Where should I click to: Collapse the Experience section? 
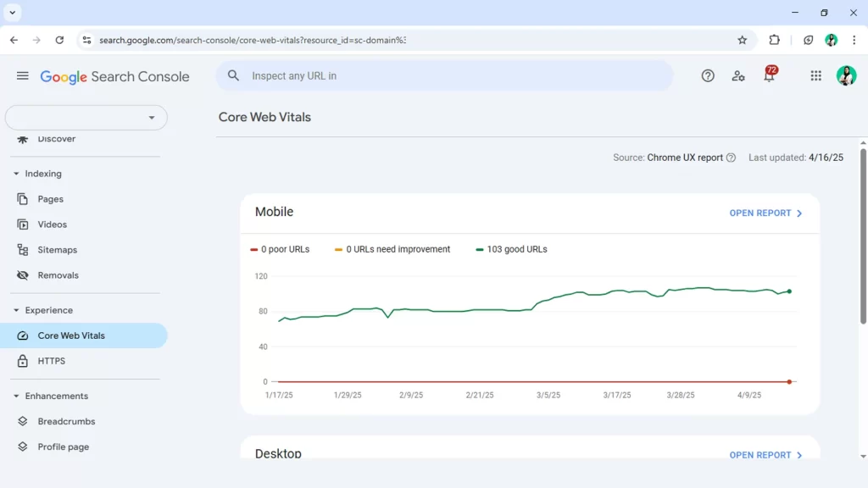click(x=16, y=310)
